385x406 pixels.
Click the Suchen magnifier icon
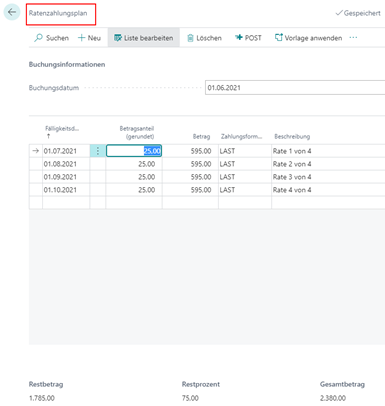(x=38, y=38)
